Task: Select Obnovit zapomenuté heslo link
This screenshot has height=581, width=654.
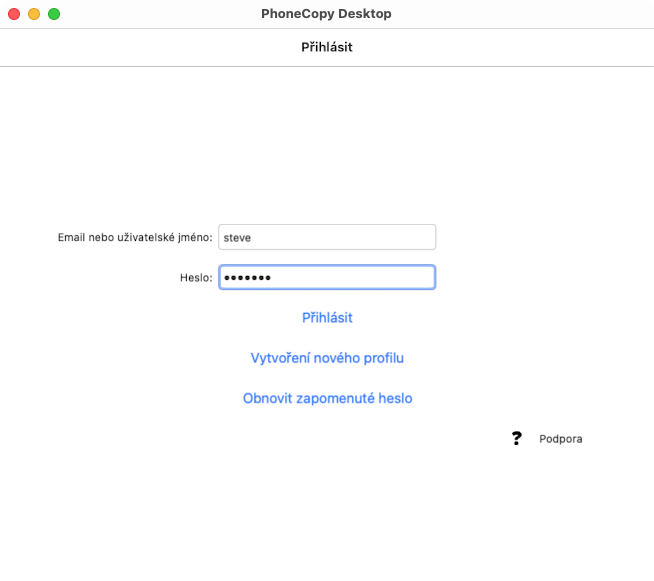Action: click(327, 398)
